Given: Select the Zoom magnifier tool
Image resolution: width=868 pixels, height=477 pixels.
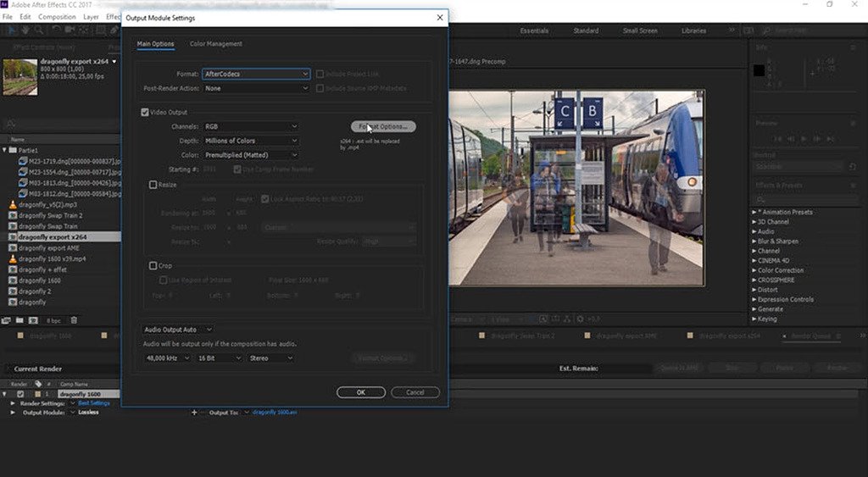Looking at the screenshot, I should tap(39, 30).
